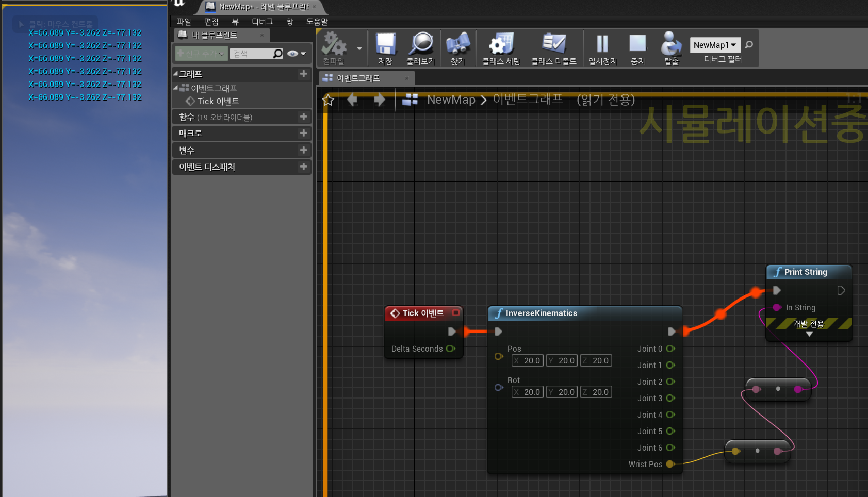Open the 도움말 menu
The height and width of the screenshot is (497, 868).
tap(317, 22)
